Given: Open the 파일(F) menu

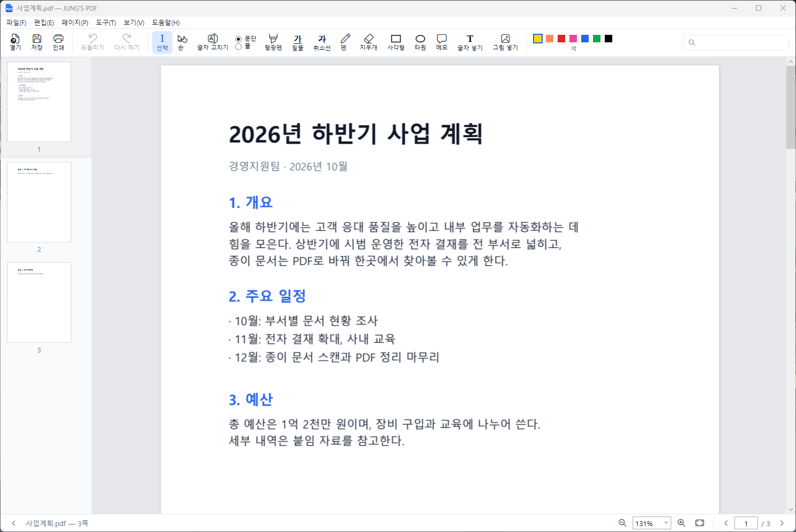Looking at the screenshot, I should point(17,23).
